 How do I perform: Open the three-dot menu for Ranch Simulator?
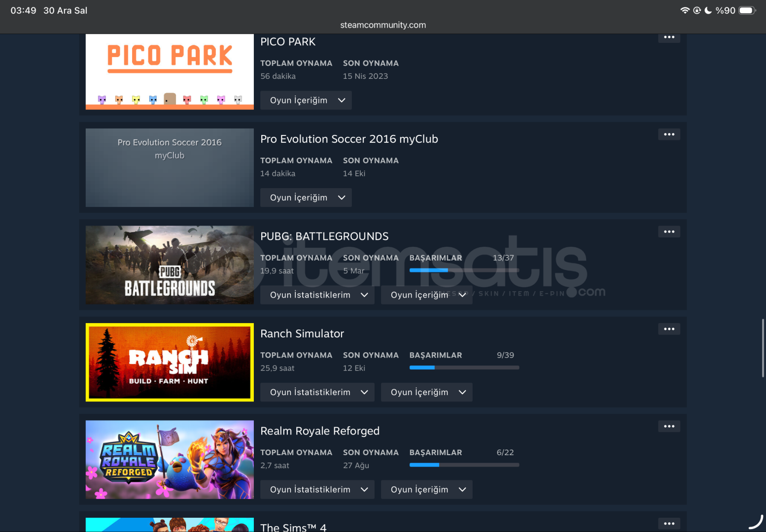pyautogui.click(x=669, y=329)
